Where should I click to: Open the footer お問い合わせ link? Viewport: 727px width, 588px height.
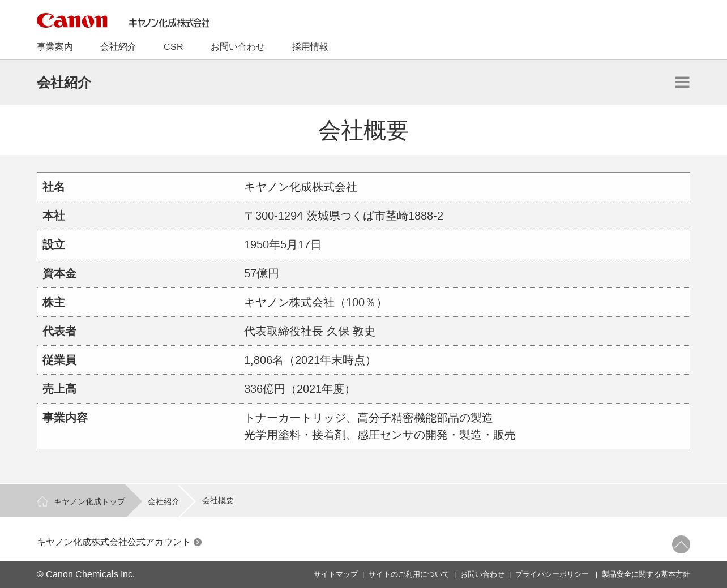[482, 574]
